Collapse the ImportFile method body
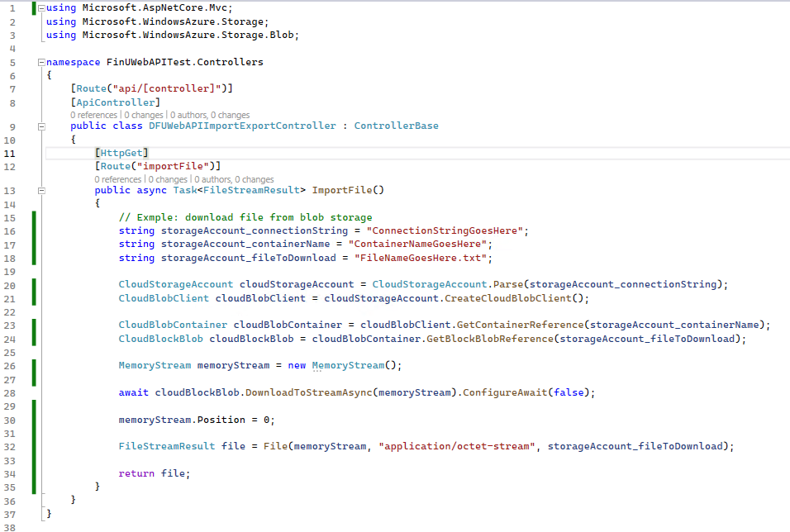Screen dimensions: 790x532 pos(41,190)
